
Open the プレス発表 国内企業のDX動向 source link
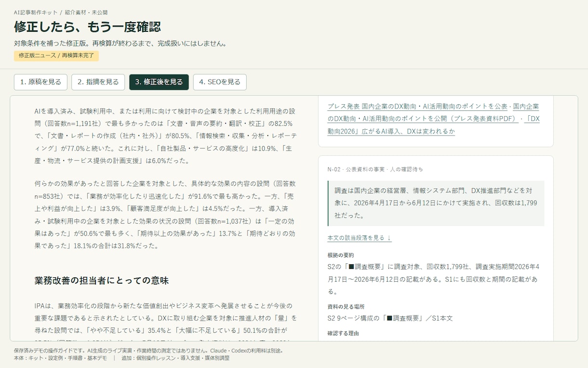417,106
